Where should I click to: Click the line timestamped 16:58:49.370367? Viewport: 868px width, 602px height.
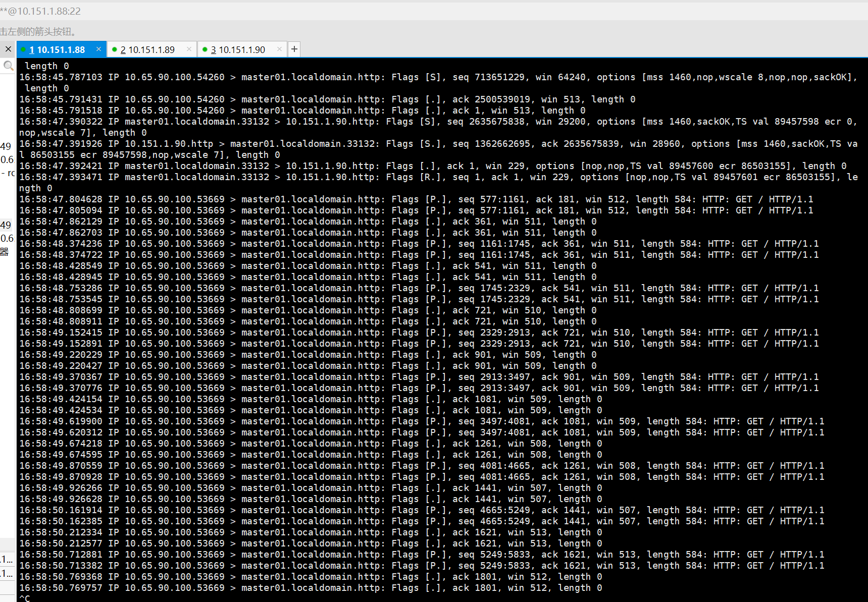pos(419,377)
